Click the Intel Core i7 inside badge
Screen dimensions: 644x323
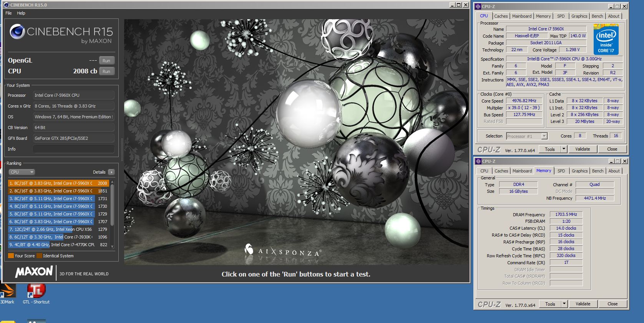[x=606, y=39]
